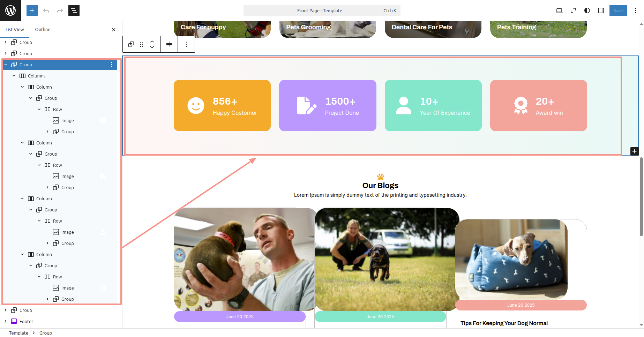Viewport: 644px width, 337px height.
Task: Select the orange Happy Customer card
Action: tap(222, 105)
